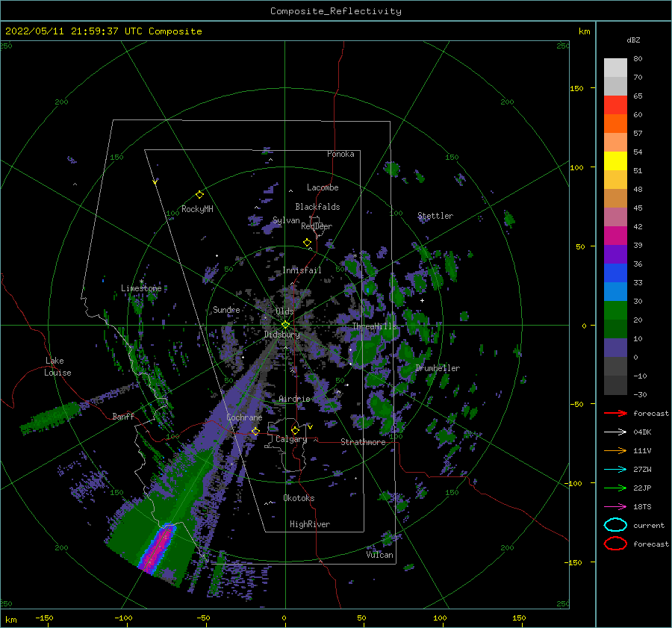The height and width of the screenshot is (628, 672).
Task: Click the Banff label
Action: (123, 416)
